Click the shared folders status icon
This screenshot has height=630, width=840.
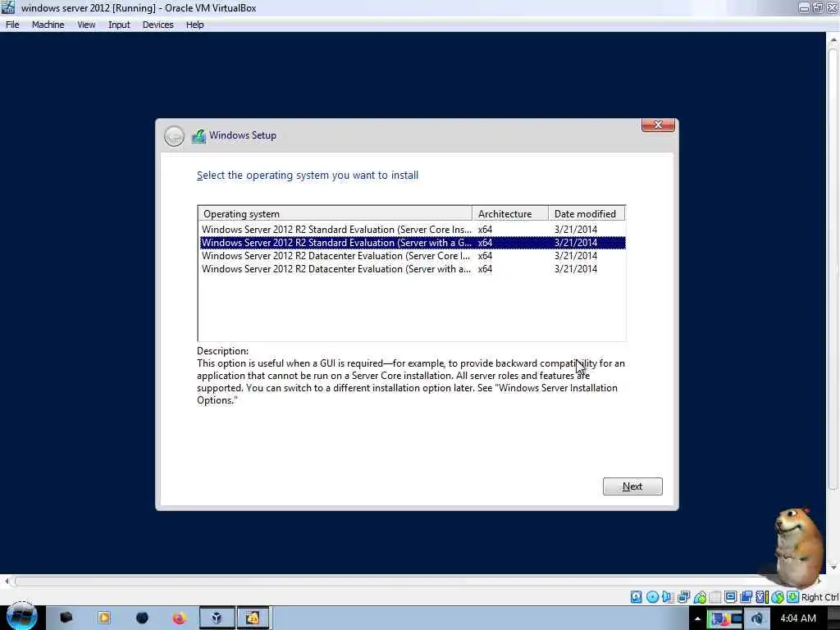tap(715, 597)
